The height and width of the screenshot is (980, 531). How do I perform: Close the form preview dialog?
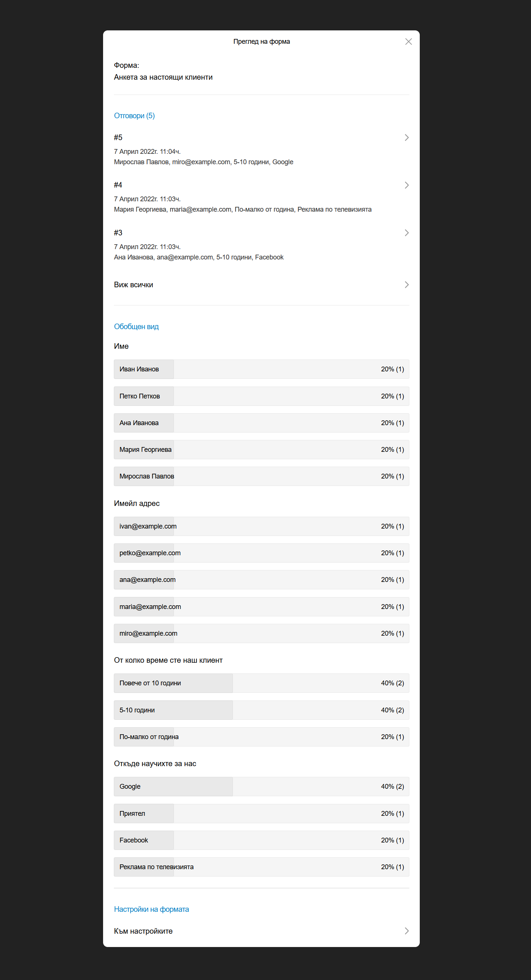[408, 42]
